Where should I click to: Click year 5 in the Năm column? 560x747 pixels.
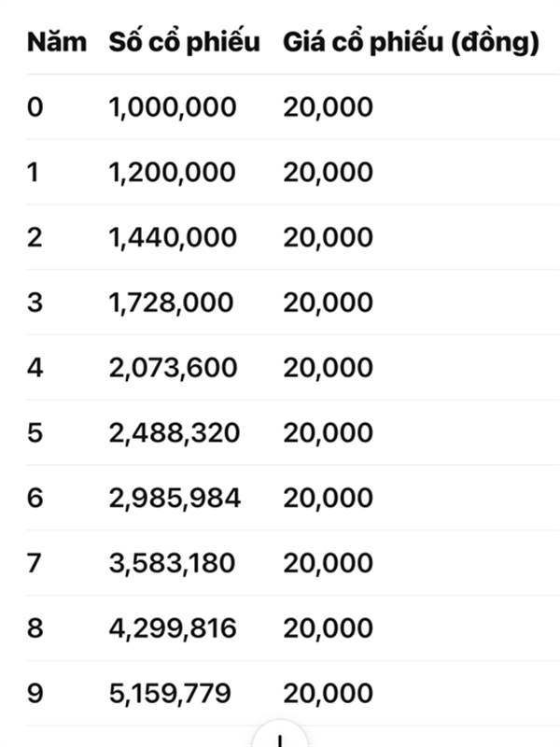(x=35, y=433)
